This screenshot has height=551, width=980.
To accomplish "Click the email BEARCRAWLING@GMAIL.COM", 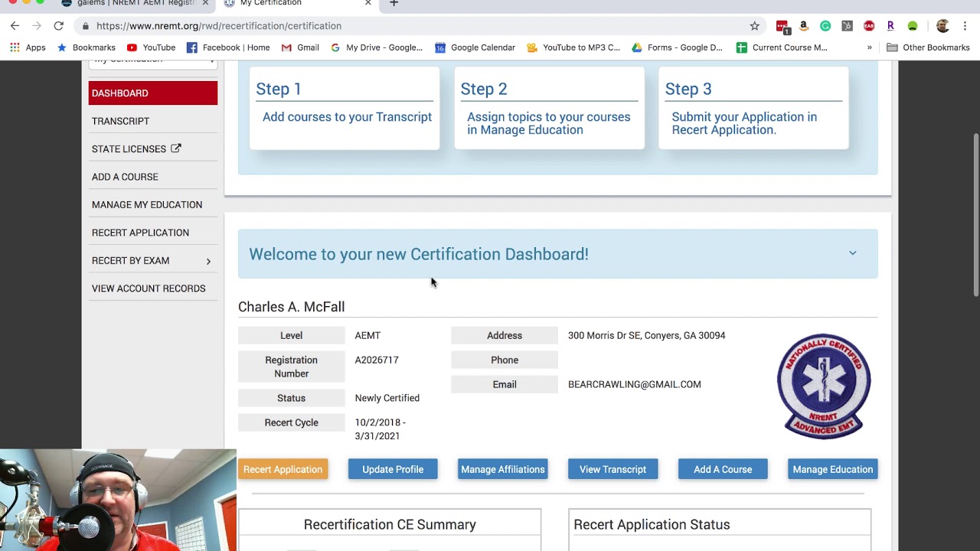I will [x=635, y=384].
